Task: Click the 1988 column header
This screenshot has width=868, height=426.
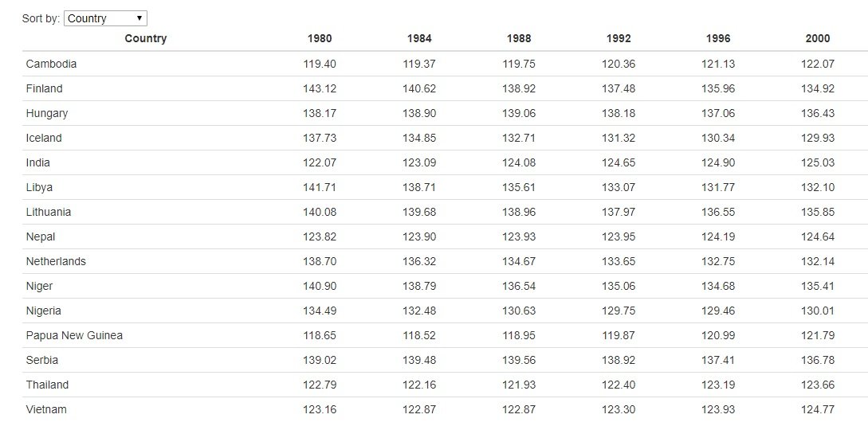Action: 519,38
